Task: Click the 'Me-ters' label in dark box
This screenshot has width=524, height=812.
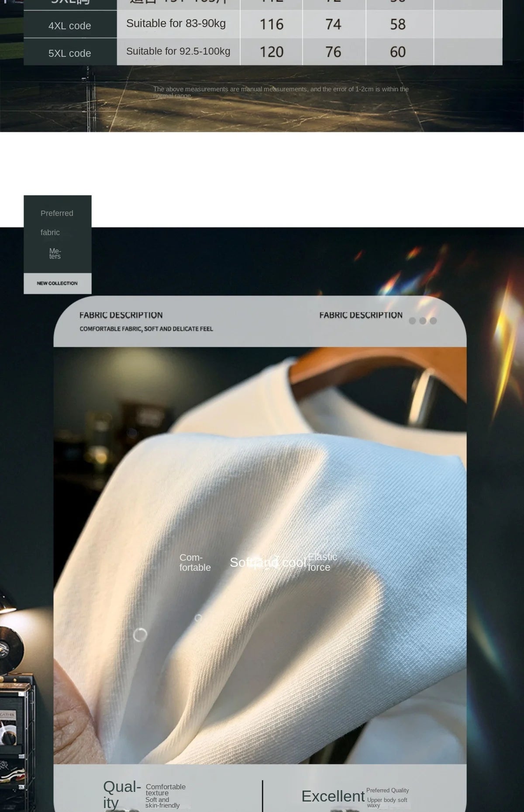Action: 55,253
